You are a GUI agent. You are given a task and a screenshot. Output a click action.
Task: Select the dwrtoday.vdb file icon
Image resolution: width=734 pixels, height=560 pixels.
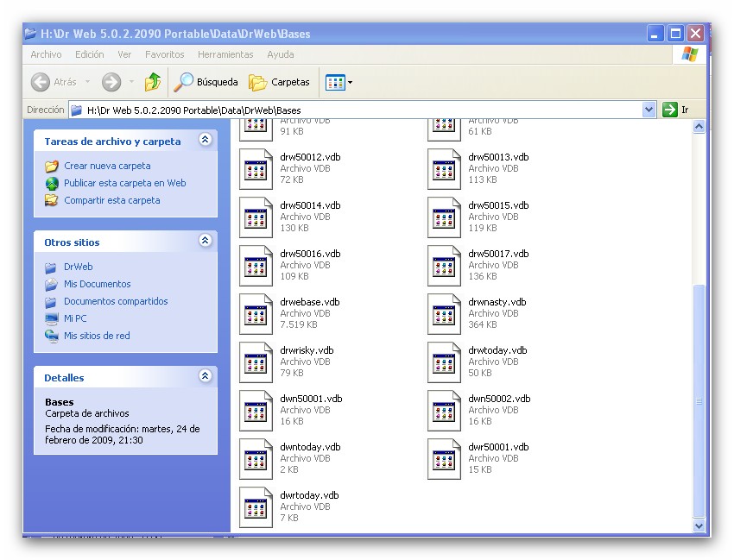pos(256,507)
